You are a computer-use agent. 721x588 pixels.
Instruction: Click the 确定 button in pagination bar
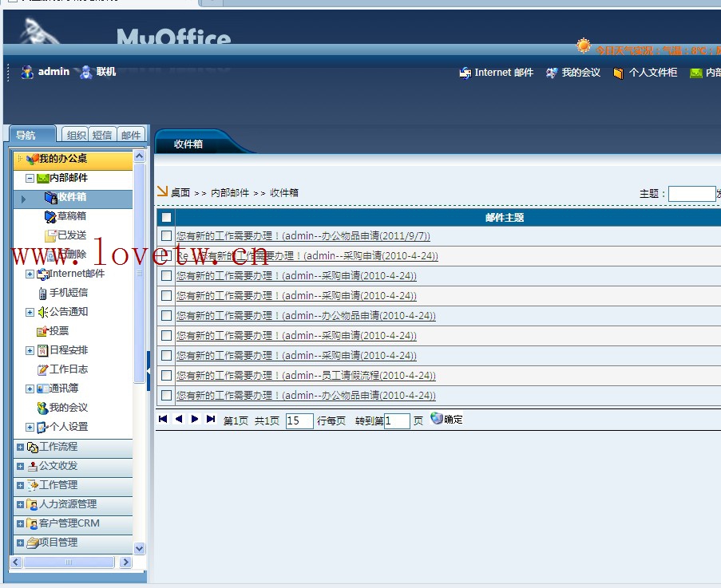click(447, 419)
